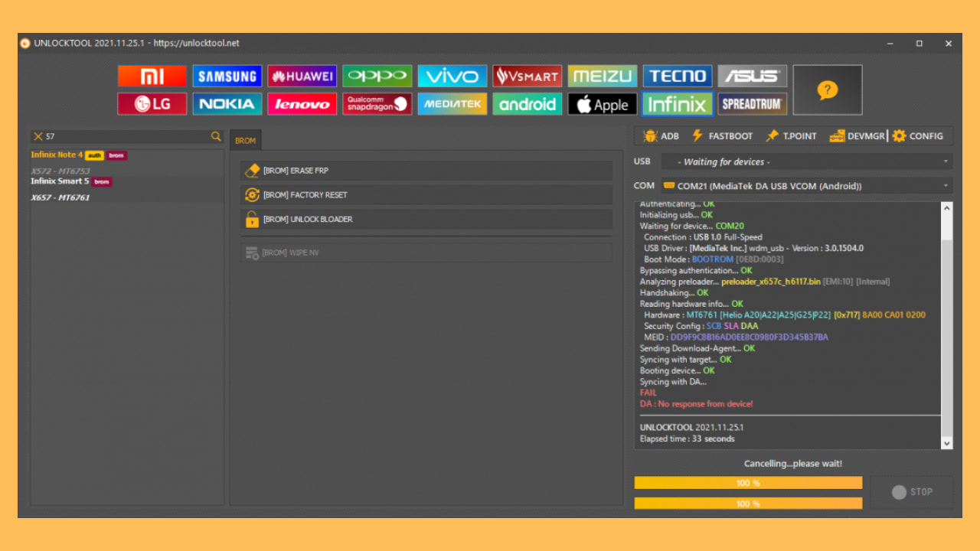980x551 pixels.
Task: Choose the Meizu brand logo
Action: (602, 76)
